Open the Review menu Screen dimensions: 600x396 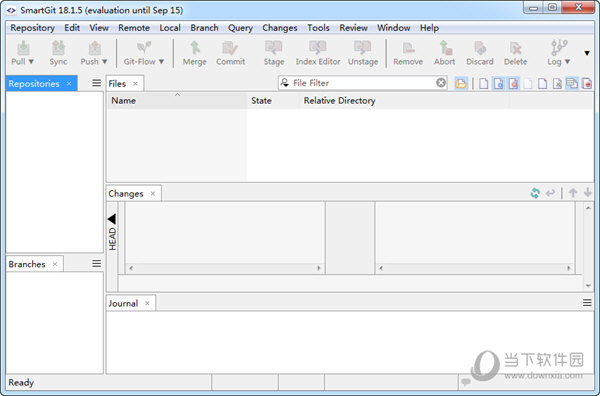click(354, 28)
